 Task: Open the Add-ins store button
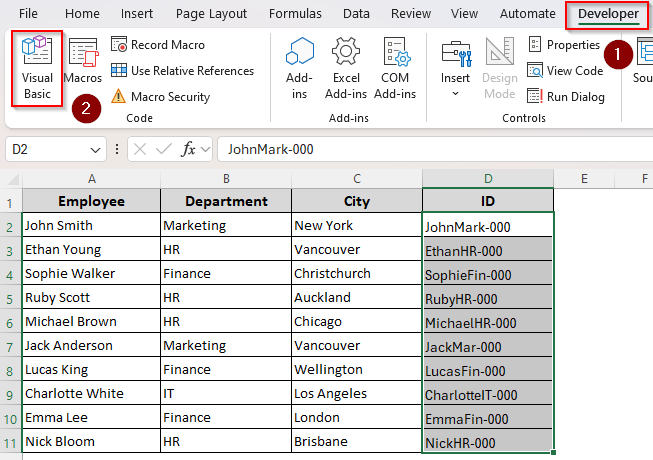coord(299,68)
